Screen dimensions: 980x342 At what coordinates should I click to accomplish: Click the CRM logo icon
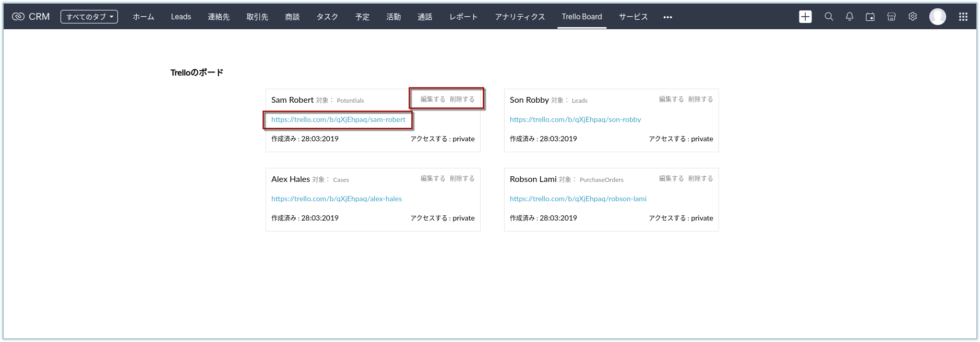(18, 17)
